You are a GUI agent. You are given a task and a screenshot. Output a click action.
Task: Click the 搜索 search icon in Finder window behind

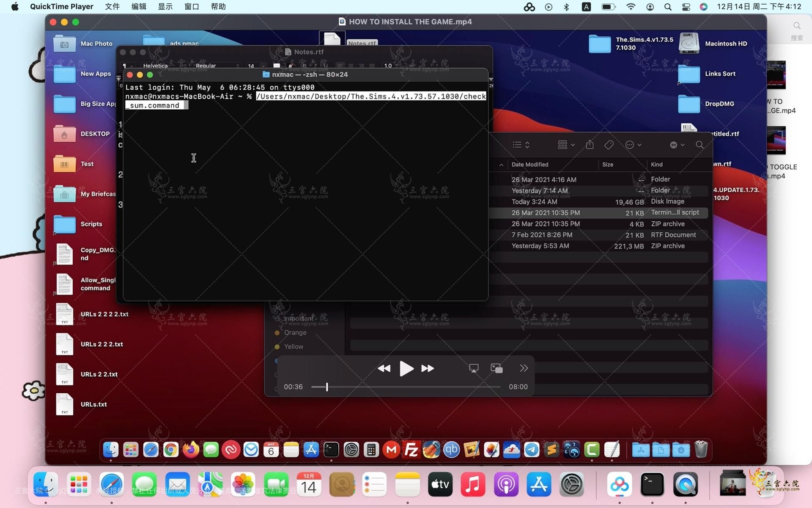click(797, 26)
